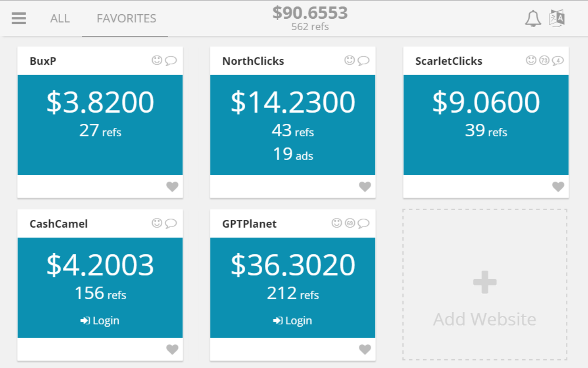Image resolution: width=588 pixels, height=368 pixels.
Task: Open the comment bubble on NorthClicks card
Action: 364,61
